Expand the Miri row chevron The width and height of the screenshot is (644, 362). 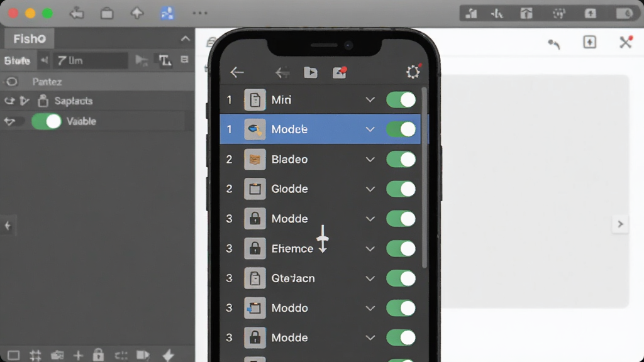[x=370, y=100]
